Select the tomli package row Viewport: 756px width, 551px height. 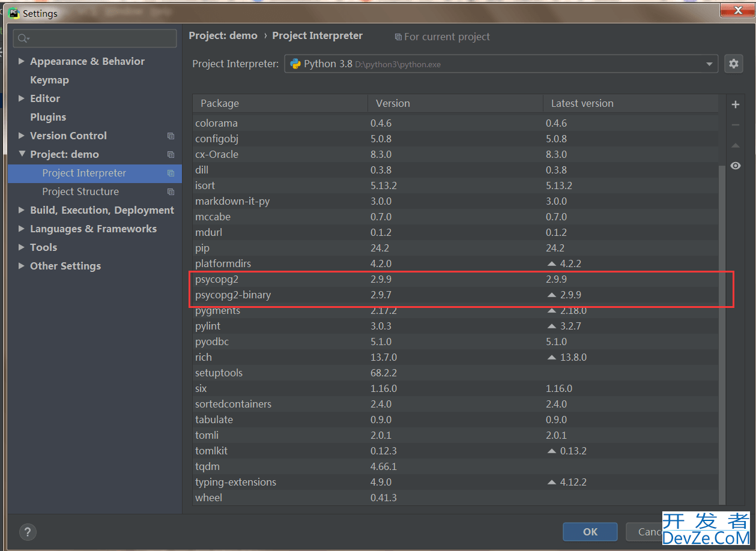(455, 435)
